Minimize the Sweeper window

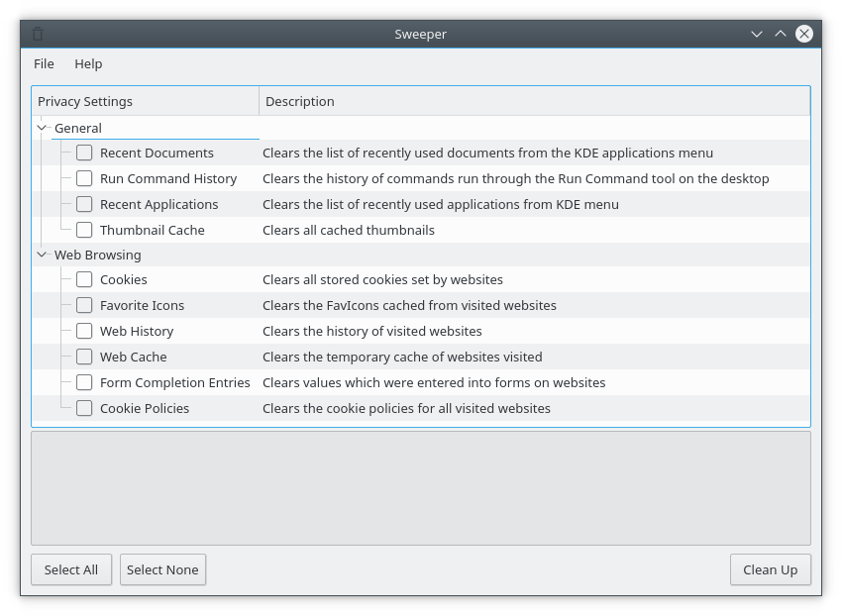757,34
